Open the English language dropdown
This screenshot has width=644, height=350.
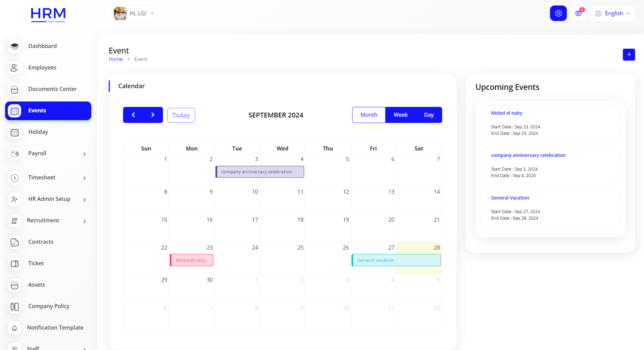(x=613, y=13)
